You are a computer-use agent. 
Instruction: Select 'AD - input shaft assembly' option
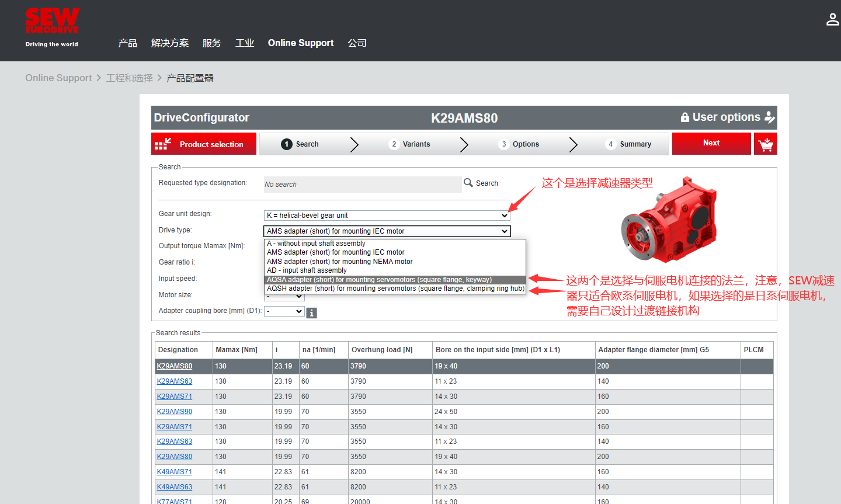[x=395, y=270]
